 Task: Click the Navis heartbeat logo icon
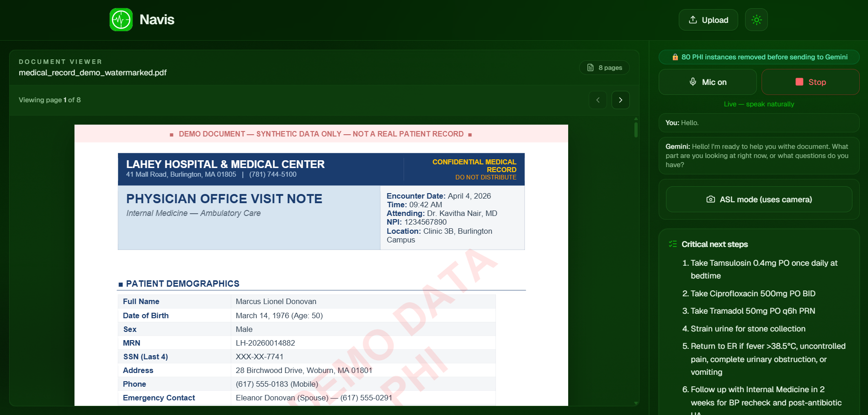pyautogui.click(x=121, y=20)
